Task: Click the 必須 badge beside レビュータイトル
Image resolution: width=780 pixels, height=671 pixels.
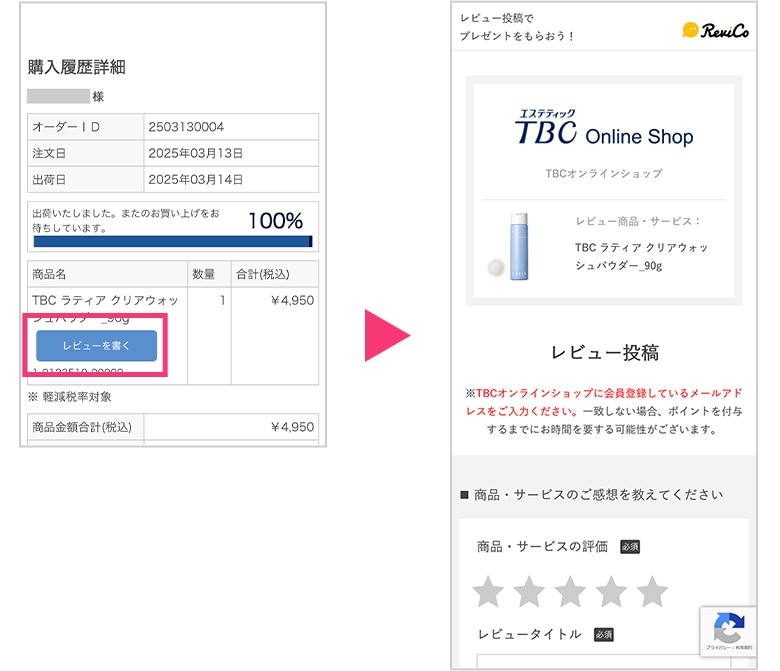Action: (x=603, y=635)
